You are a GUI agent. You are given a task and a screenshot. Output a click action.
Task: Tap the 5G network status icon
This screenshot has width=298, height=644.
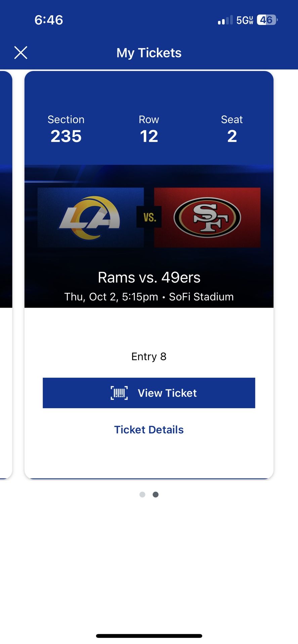pyautogui.click(x=245, y=20)
